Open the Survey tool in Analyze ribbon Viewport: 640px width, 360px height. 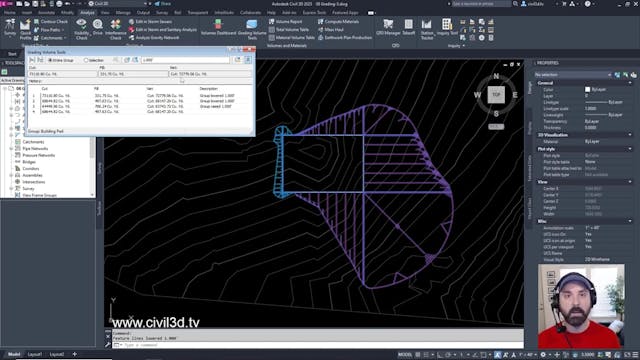[x=10, y=28]
